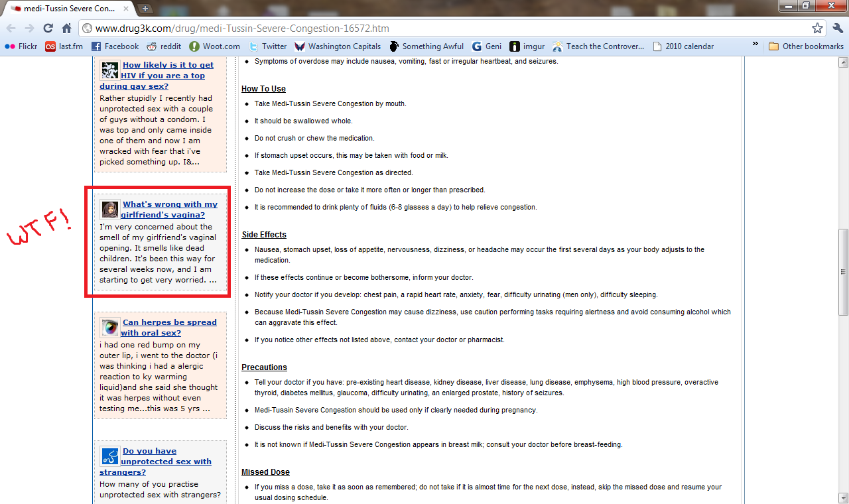Screen dimensions: 849x504
Task: Open the 2010 calendar bookmark
Action: (684, 46)
